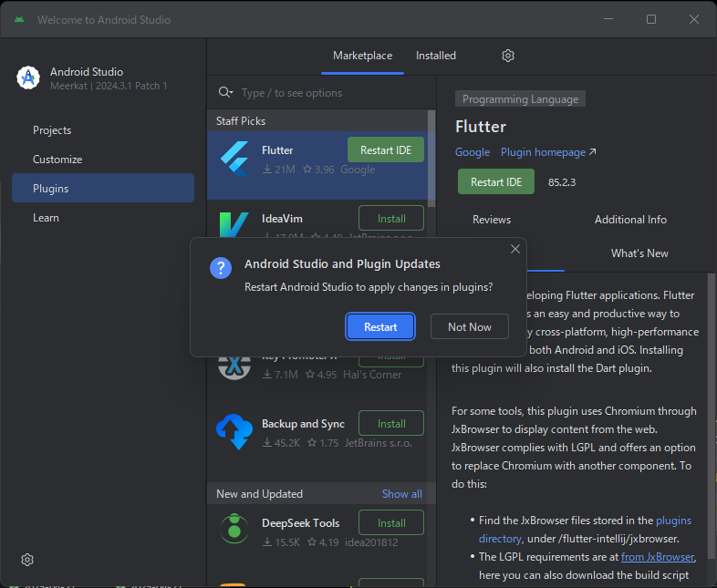Click idea201812 vendor text

click(x=371, y=542)
